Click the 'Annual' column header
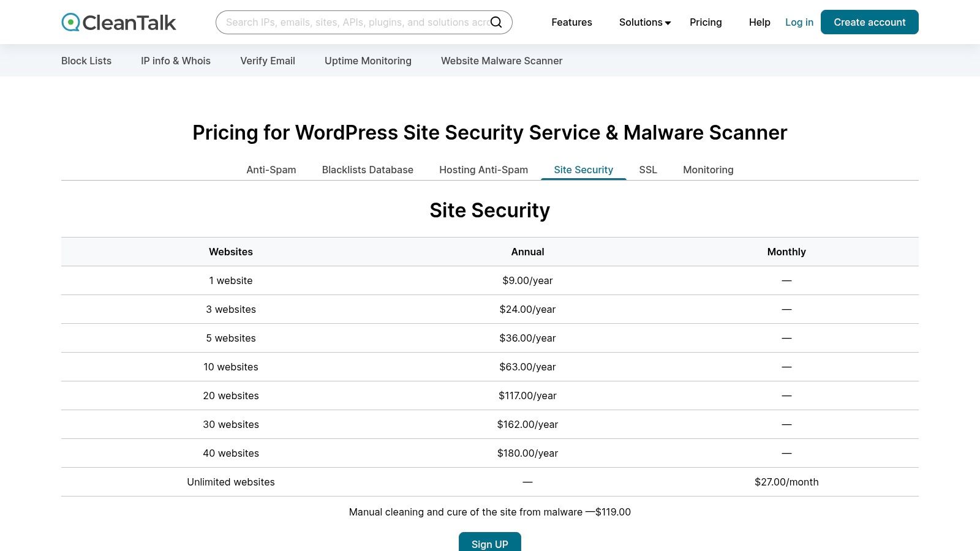This screenshot has width=980, height=551. pyautogui.click(x=527, y=252)
